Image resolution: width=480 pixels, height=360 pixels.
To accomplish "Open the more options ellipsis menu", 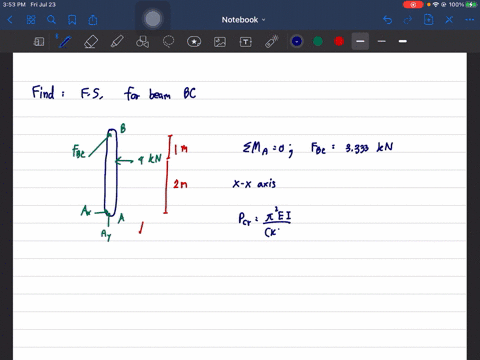I will tap(470, 20).
